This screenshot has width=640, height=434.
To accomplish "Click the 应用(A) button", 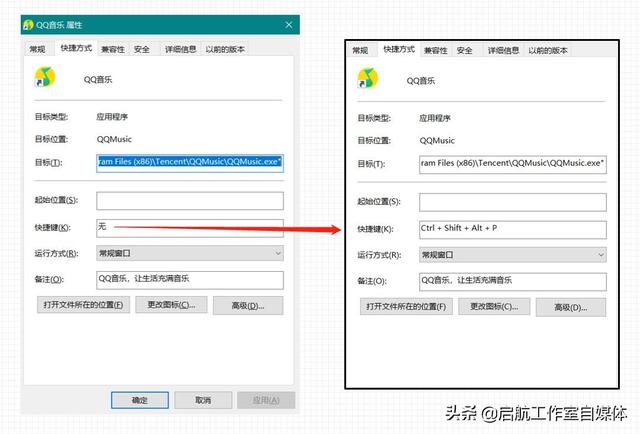I will (x=266, y=400).
